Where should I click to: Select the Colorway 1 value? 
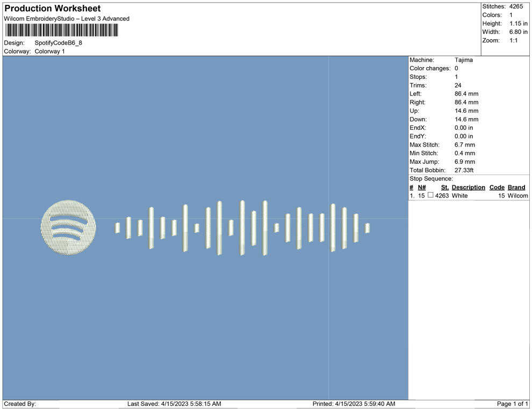pyautogui.click(x=49, y=51)
